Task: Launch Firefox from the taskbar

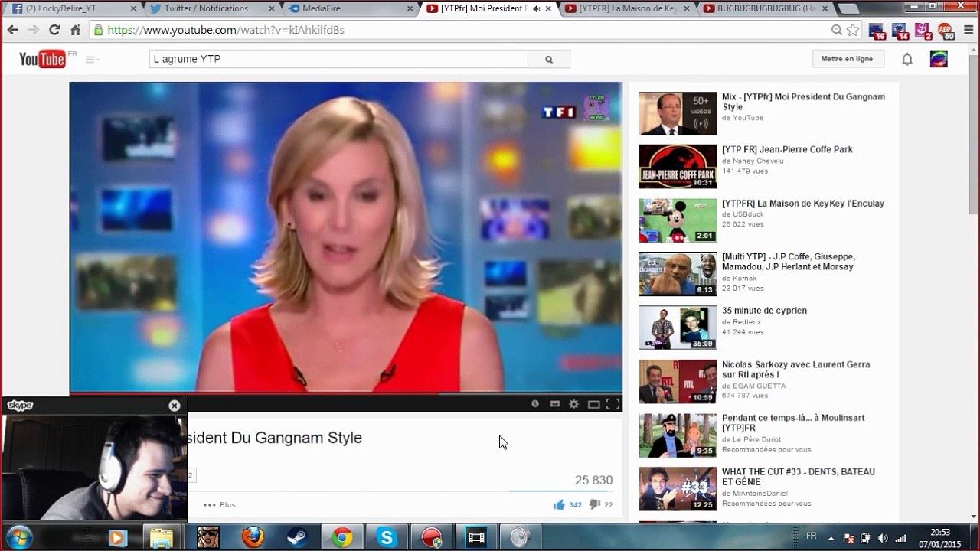Action: 253,537
